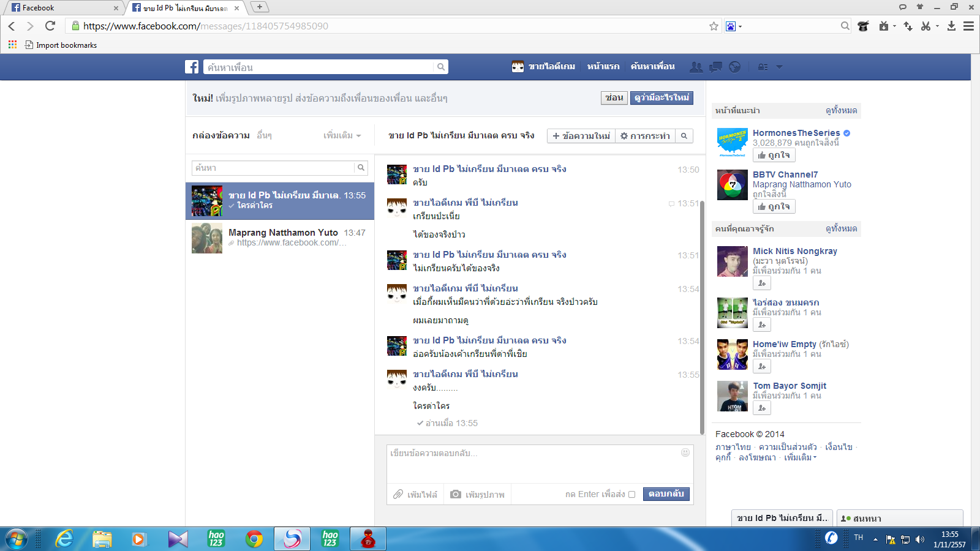Expand the scissors tool dropdown arrow

point(937,26)
